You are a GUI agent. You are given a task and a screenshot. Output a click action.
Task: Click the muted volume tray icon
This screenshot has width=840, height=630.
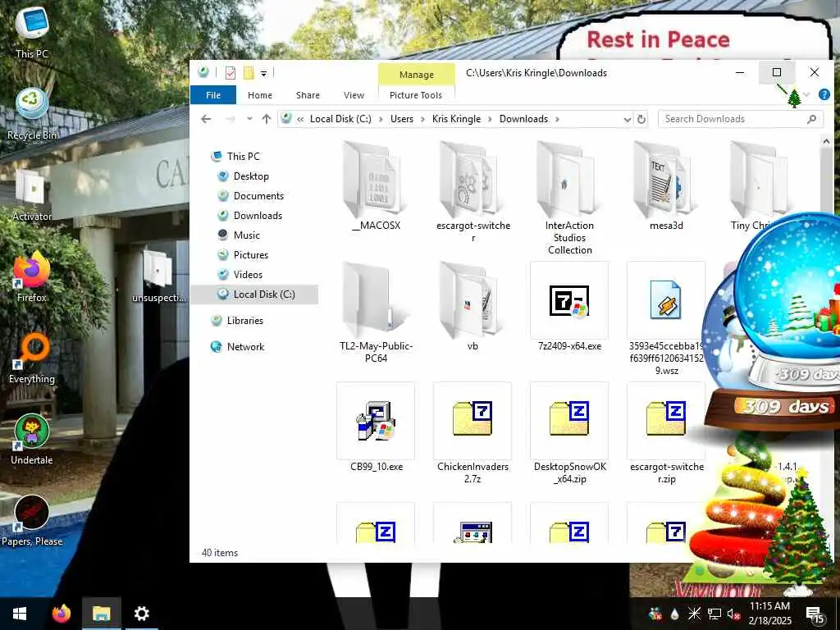point(733,614)
